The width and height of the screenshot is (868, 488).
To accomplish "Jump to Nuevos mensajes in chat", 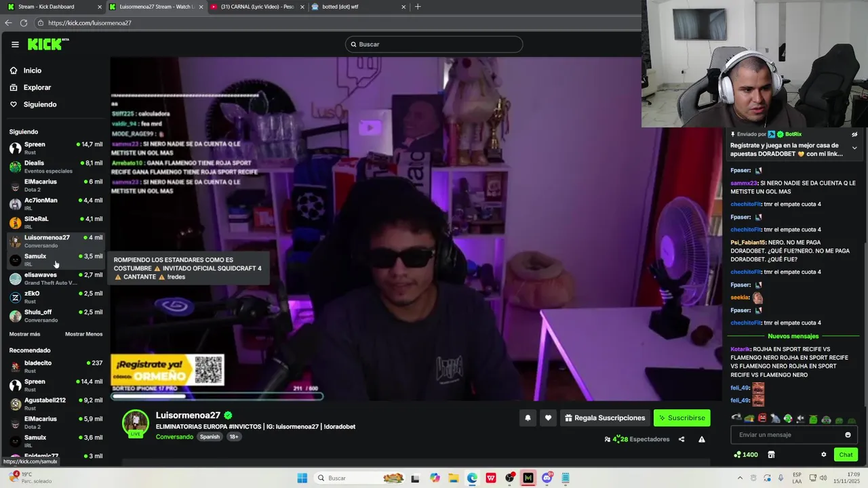I will click(793, 336).
